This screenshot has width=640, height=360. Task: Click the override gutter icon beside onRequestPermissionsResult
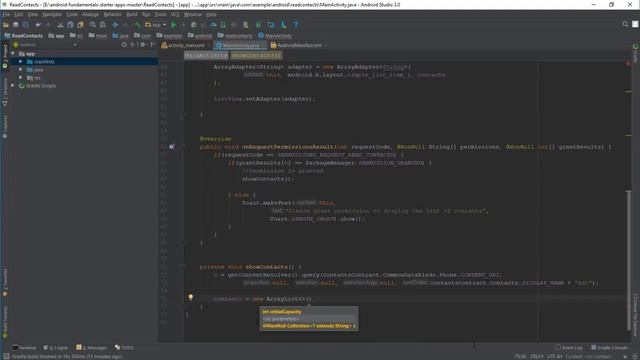[172, 147]
